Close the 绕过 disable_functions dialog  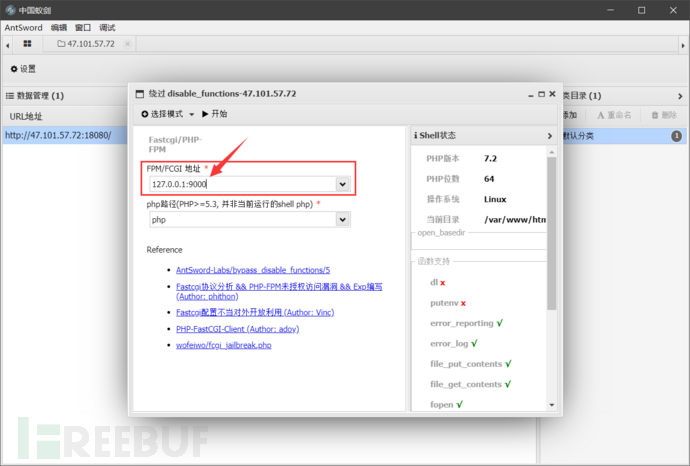point(552,94)
